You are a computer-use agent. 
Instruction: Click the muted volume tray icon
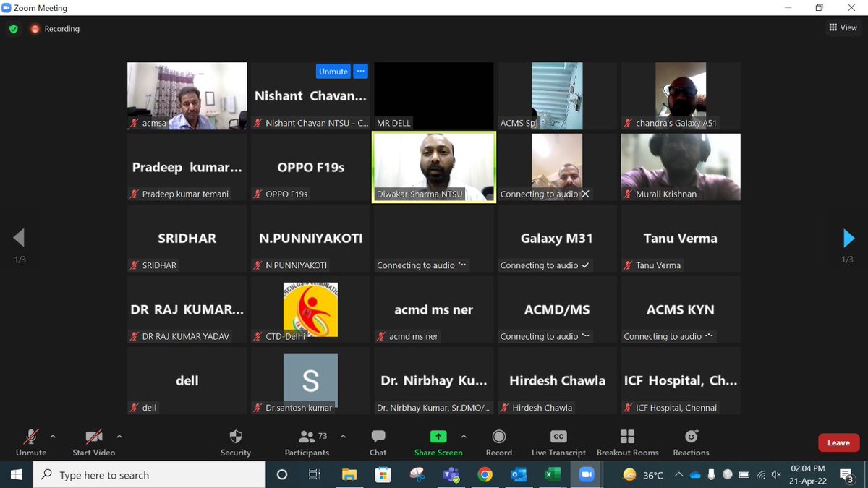coord(776,475)
